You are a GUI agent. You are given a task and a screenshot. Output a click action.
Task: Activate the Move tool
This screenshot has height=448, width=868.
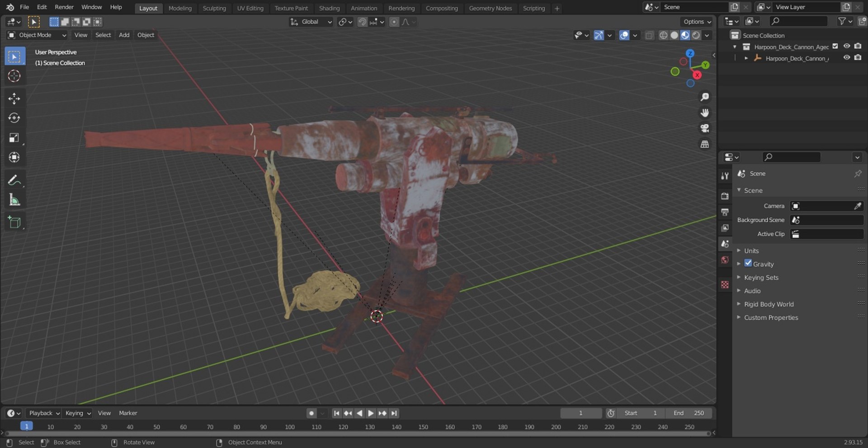(14, 99)
